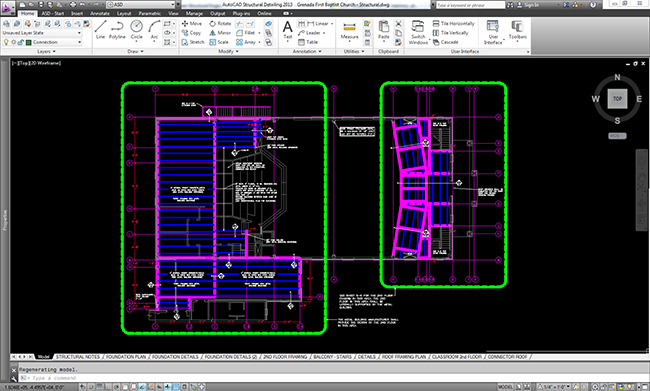The width and height of the screenshot is (650, 391).
Task: Insert Text with the A icon
Action: pos(287,29)
